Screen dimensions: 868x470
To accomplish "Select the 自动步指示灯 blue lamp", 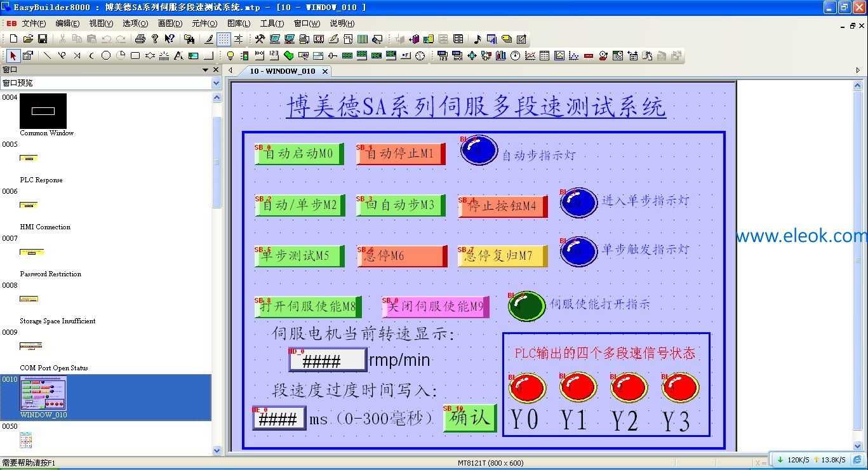I will tap(479, 151).
